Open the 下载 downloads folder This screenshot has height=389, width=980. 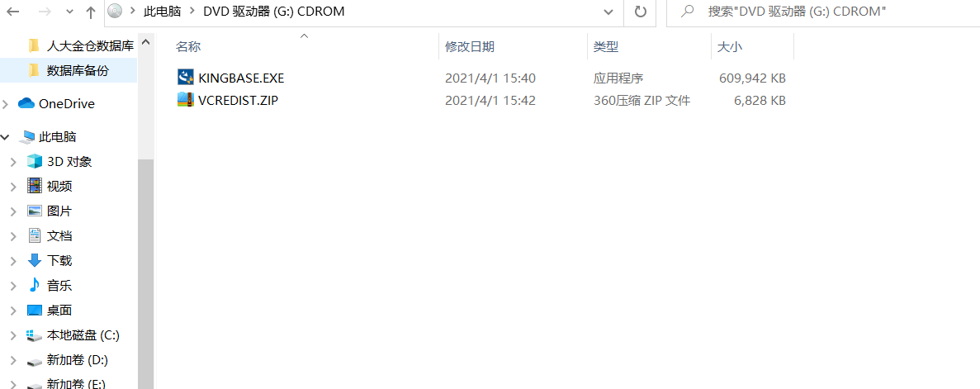coord(59,261)
